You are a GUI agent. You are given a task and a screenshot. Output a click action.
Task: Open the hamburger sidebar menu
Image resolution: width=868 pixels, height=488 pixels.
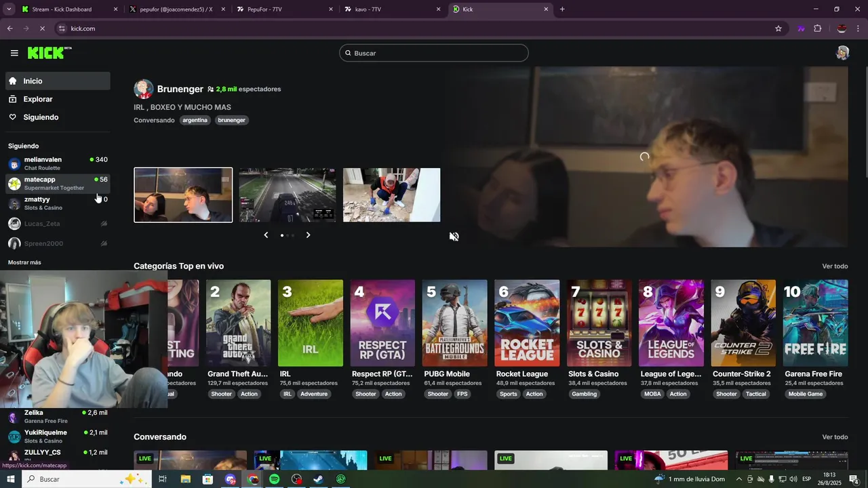14,53
